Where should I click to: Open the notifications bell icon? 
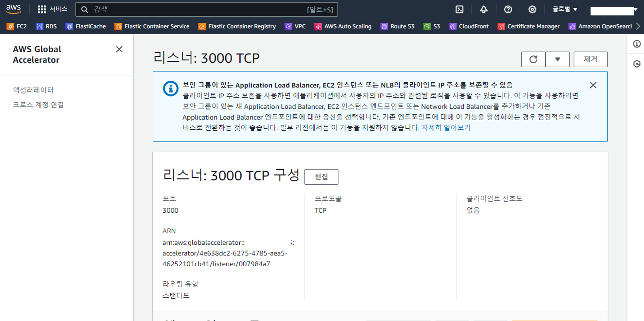(484, 9)
